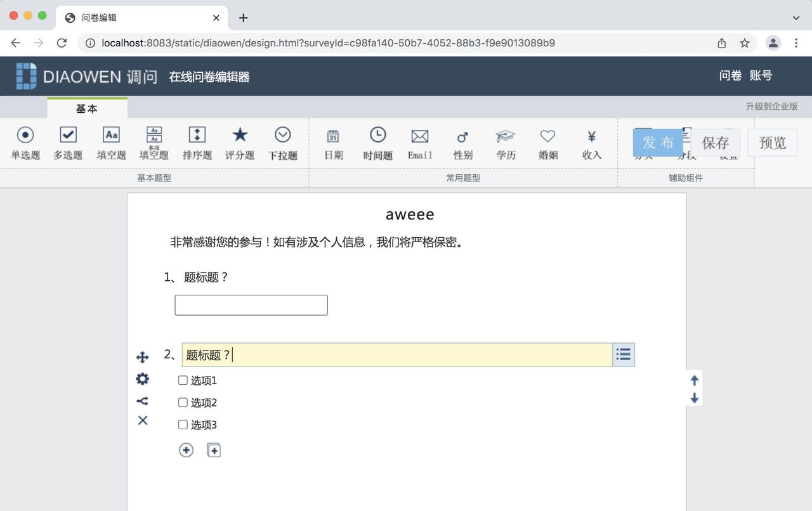The image size is (812, 511).
Task: Insert a 评分题 rating question
Action: click(x=239, y=142)
